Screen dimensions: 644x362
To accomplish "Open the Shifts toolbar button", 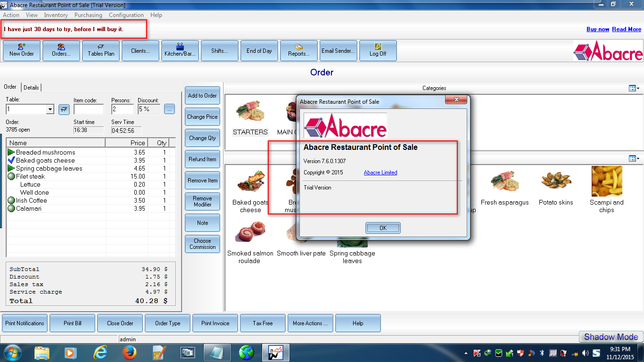I will (220, 50).
